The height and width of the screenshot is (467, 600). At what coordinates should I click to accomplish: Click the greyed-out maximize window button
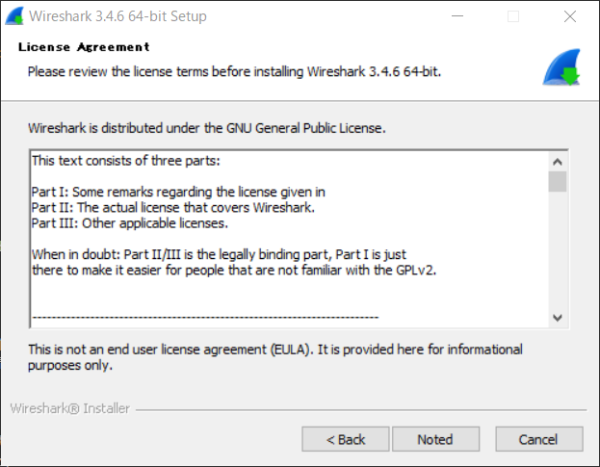(513, 16)
